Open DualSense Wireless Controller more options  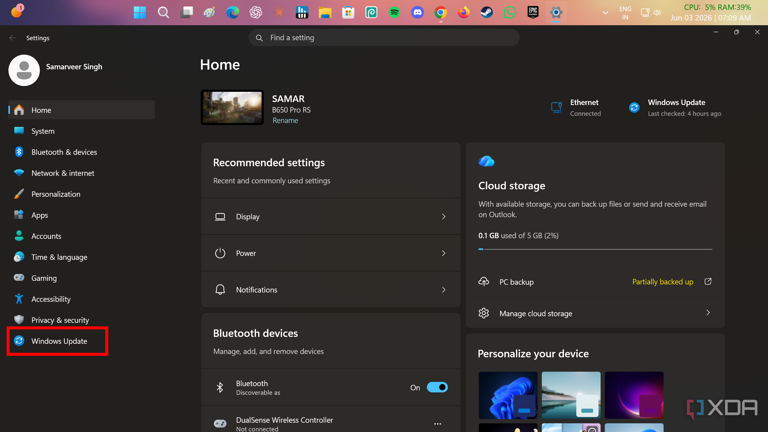click(437, 424)
